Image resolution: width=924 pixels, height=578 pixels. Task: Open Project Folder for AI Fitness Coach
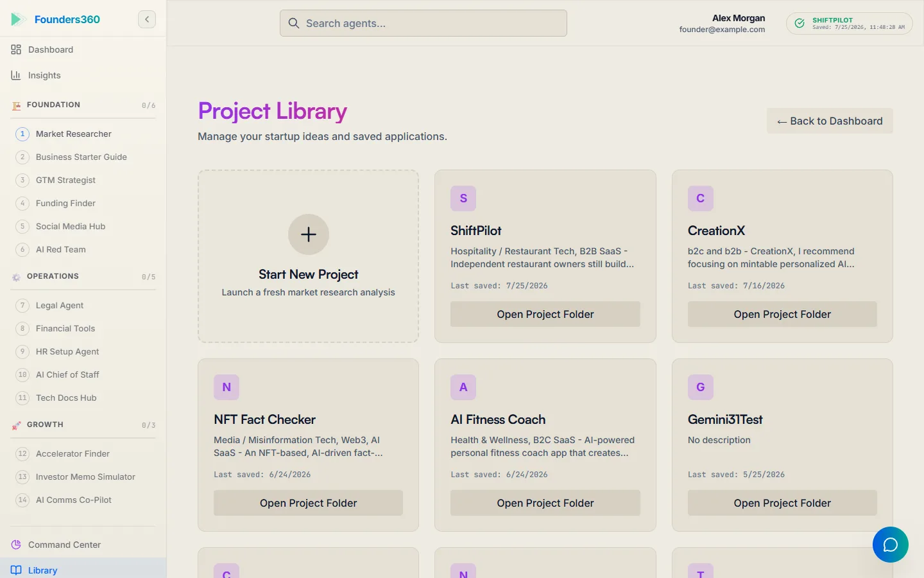click(545, 503)
